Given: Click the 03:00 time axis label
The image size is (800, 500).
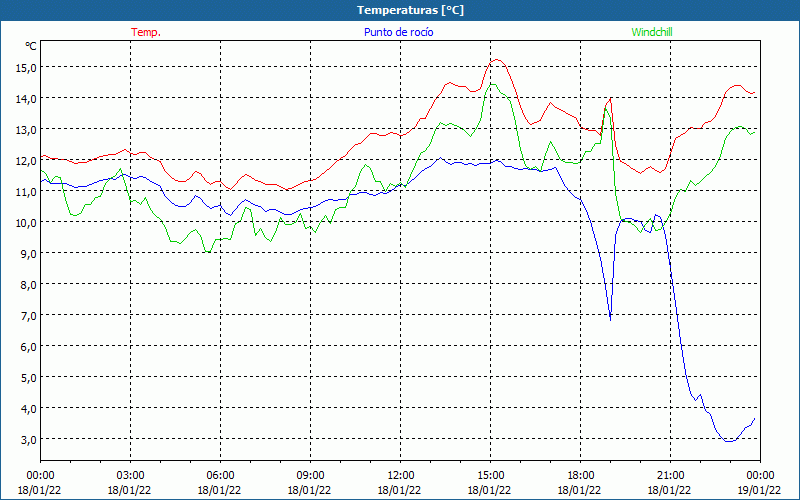Looking at the screenshot, I should click(130, 476).
